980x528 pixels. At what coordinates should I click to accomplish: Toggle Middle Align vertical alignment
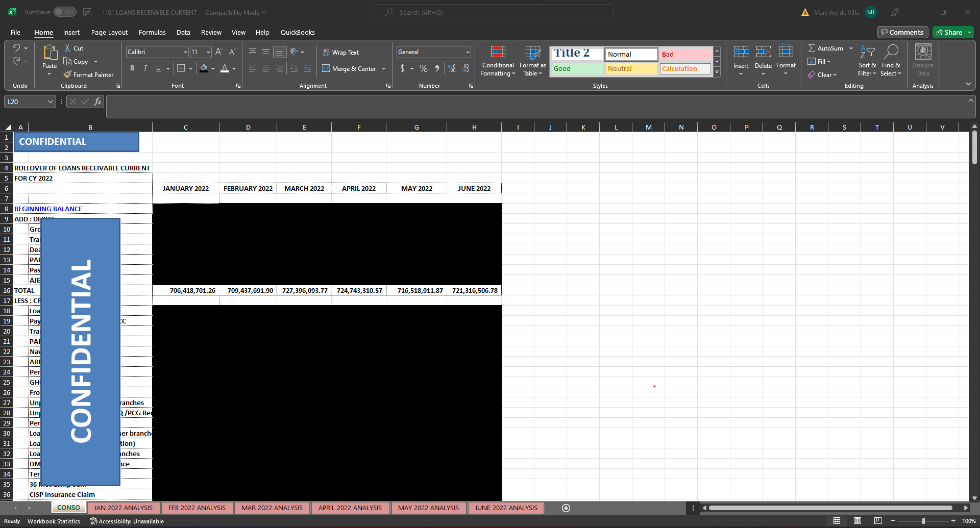coord(266,52)
